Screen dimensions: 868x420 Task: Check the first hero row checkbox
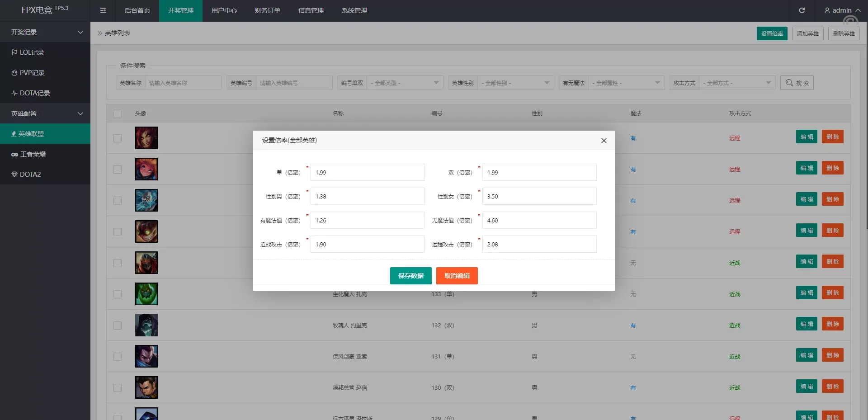118,138
